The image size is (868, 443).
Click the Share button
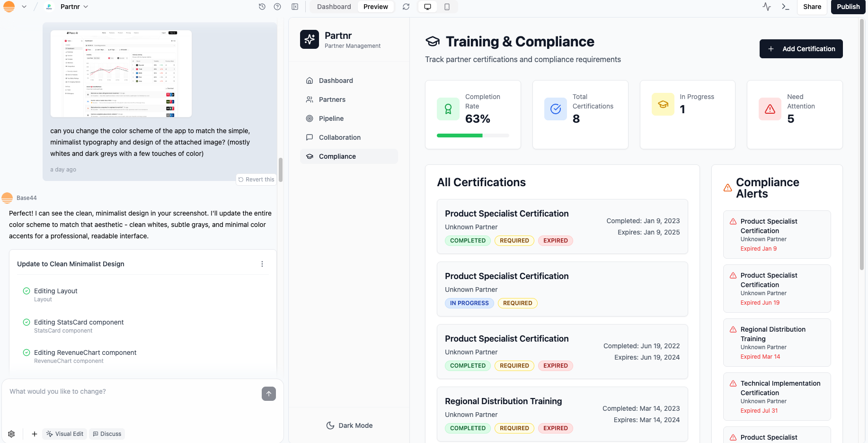pos(812,7)
